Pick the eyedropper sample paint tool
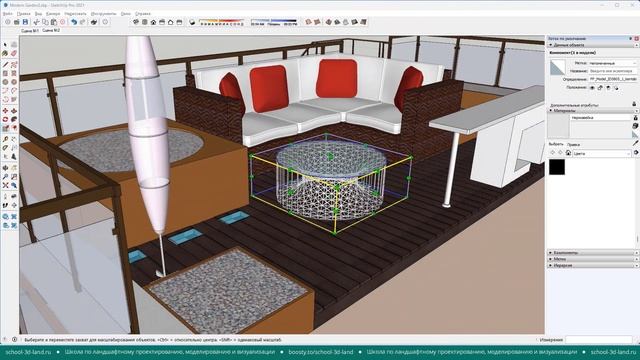Screen dimensions: 640x360 (635, 143)
